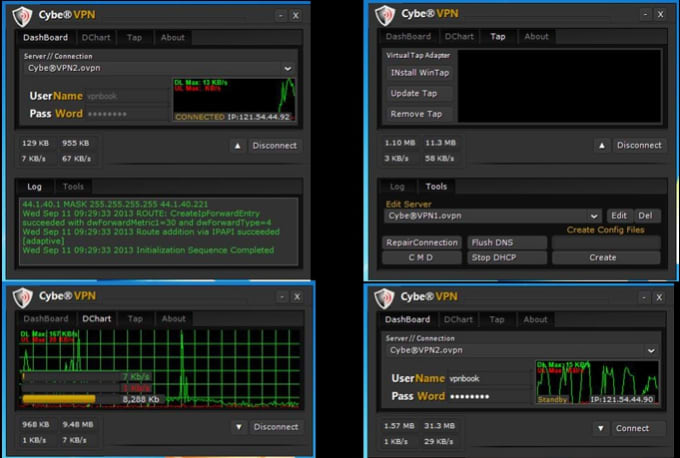Click UserName field containing vpnbook in bottom-right window
Image resolution: width=680 pixels, height=458 pixels.
(x=489, y=379)
